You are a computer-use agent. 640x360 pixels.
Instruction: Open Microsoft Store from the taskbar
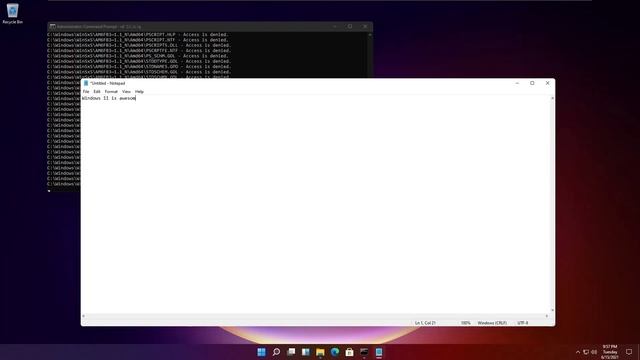click(349, 352)
